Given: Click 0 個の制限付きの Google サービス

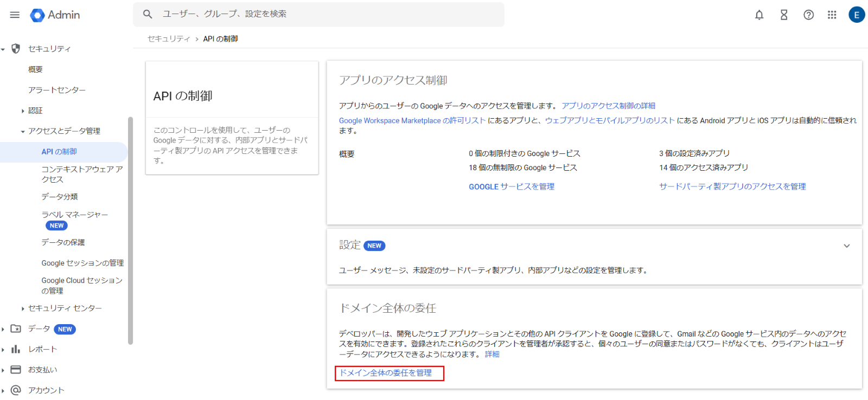Looking at the screenshot, I should tap(525, 153).
